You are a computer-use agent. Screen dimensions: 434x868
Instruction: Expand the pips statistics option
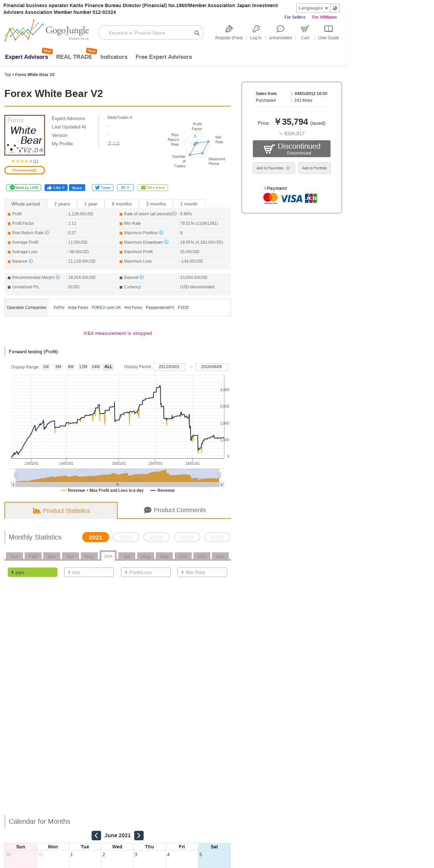pos(32,572)
